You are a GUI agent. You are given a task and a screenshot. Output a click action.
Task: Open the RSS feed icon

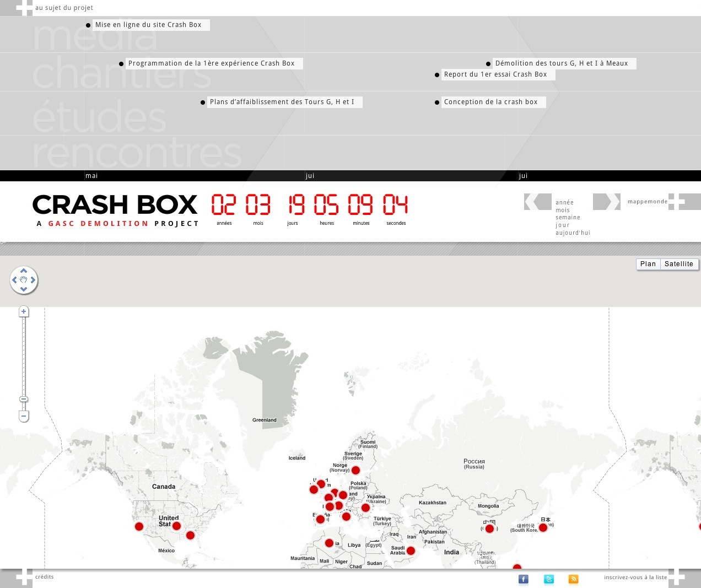pos(574,579)
